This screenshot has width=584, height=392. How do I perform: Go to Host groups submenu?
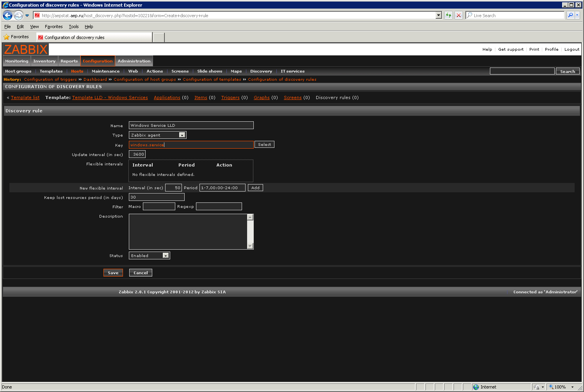click(x=18, y=71)
